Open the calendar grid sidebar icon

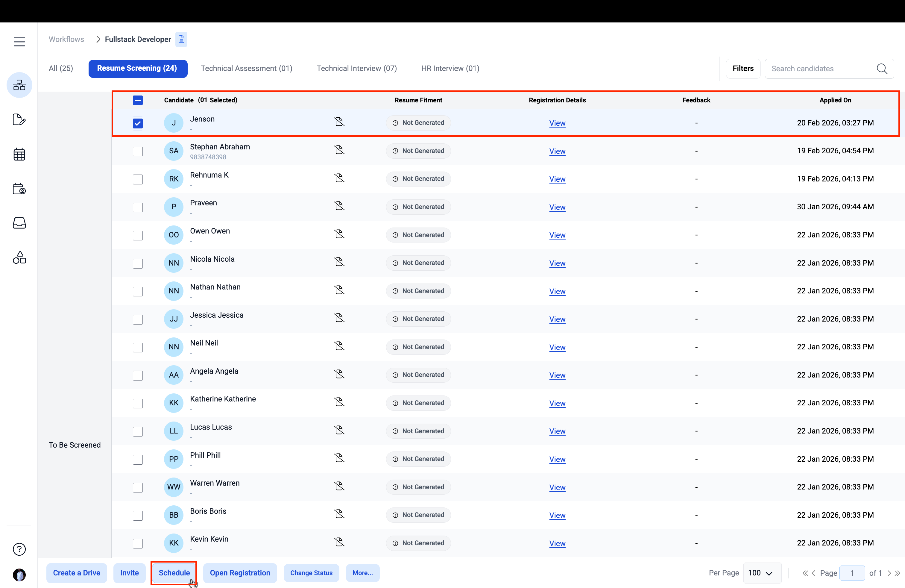[x=19, y=154]
